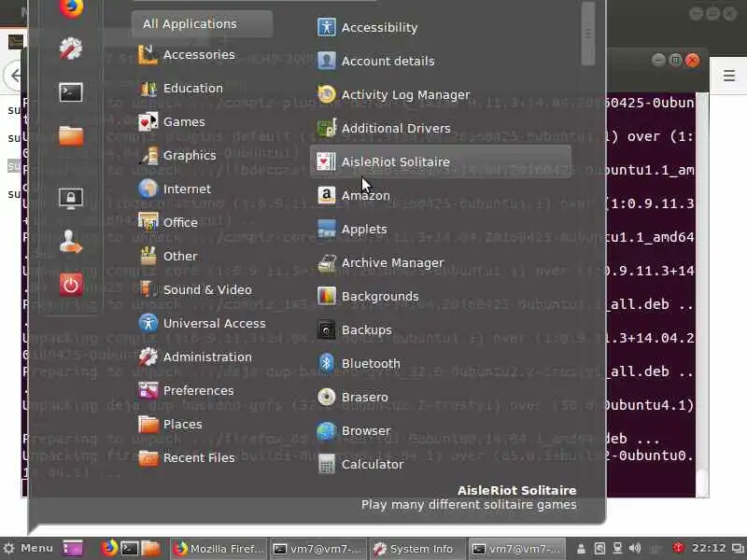This screenshot has height=560, width=747.
Task: Launch AisleRiot Solitaire game
Action: point(441,161)
